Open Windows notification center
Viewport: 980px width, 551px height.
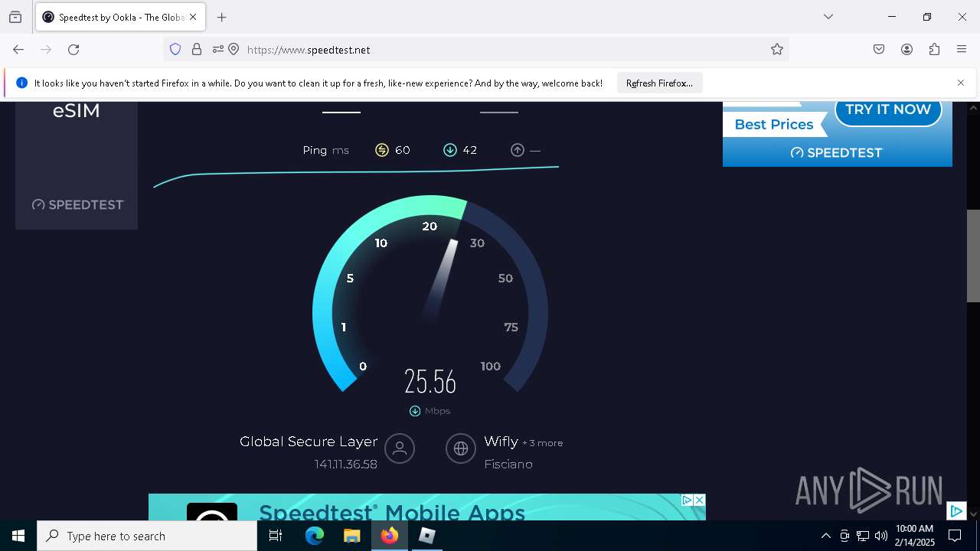(x=955, y=536)
